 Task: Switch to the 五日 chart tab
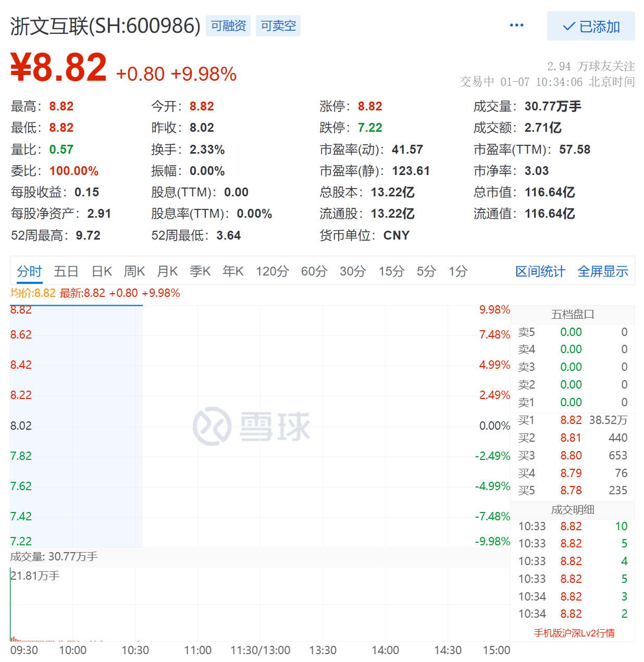coord(66,271)
